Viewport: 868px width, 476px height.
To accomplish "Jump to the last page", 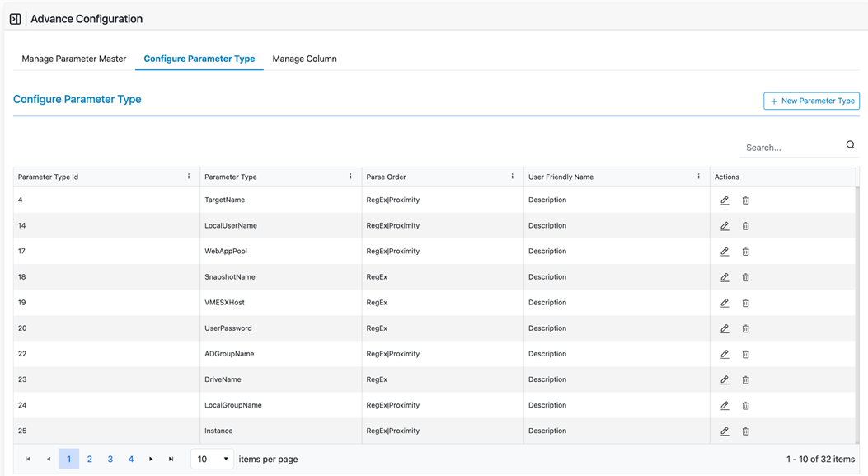I will point(171,459).
